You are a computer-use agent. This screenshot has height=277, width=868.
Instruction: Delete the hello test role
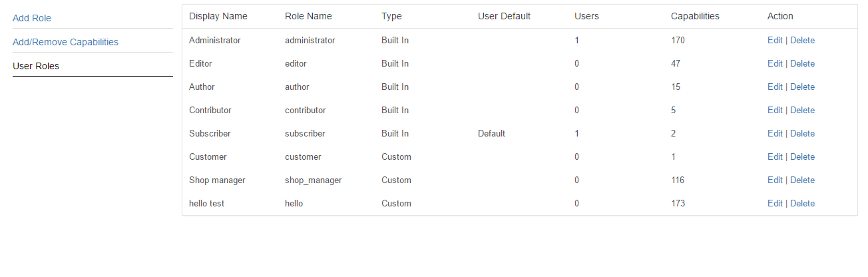[802, 203]
